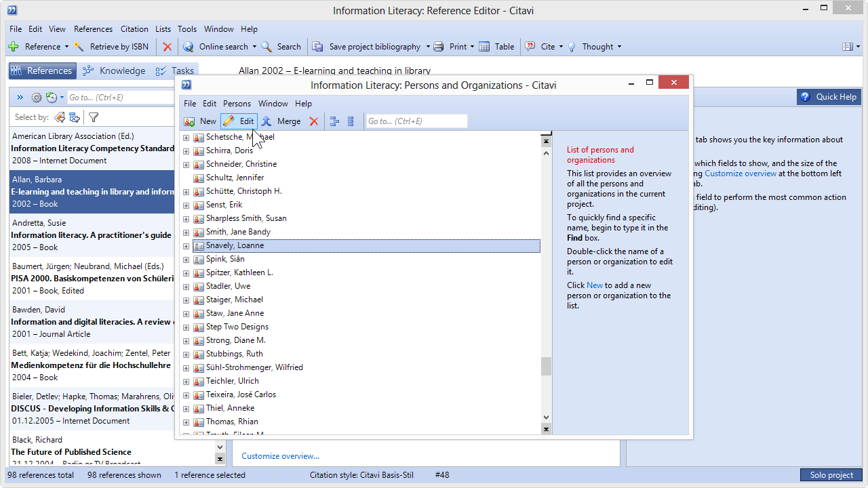Switch to the Tasks tab
The height and width of the screenshot is (488, 868).
(175, 70)
